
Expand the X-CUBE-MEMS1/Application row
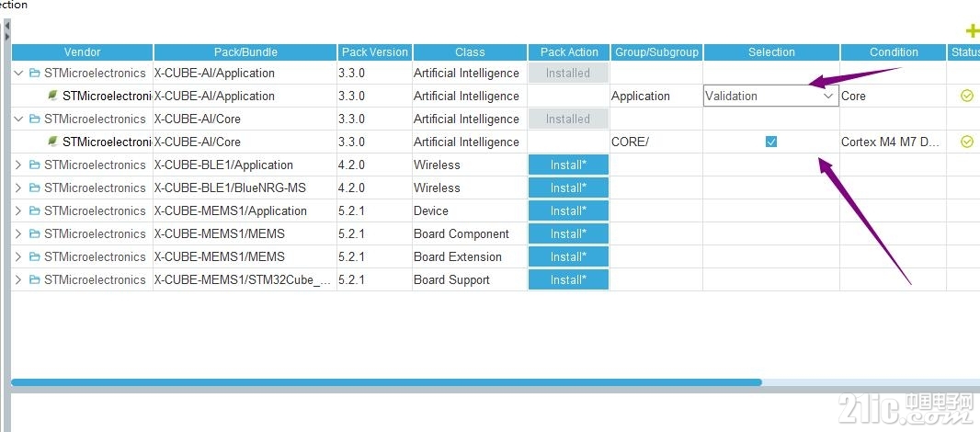pyautogui.click(x=18, y=210)
